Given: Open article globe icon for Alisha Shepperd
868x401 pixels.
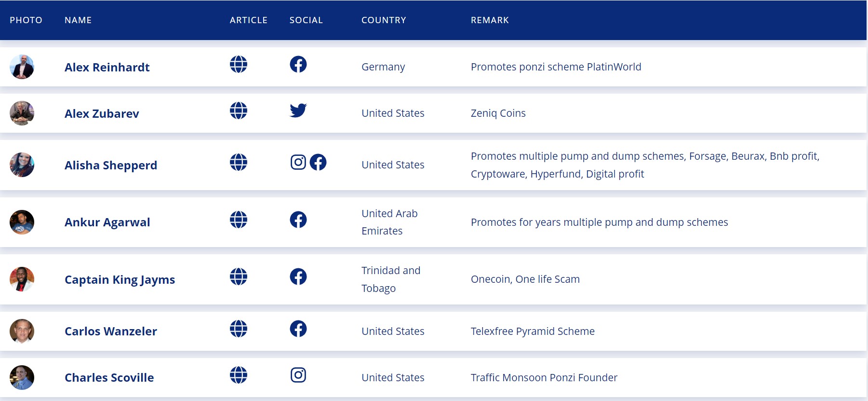Looking at the screenshot, I should [x=239, y=162].
